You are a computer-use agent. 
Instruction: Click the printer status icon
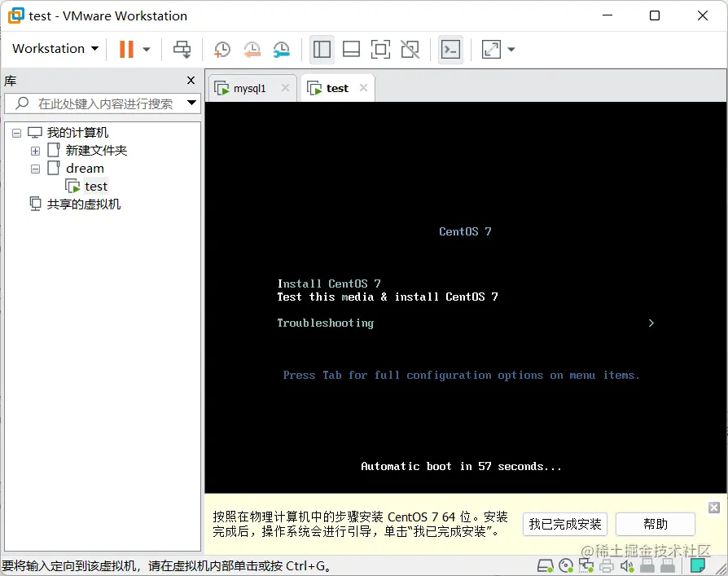(606, 565)
